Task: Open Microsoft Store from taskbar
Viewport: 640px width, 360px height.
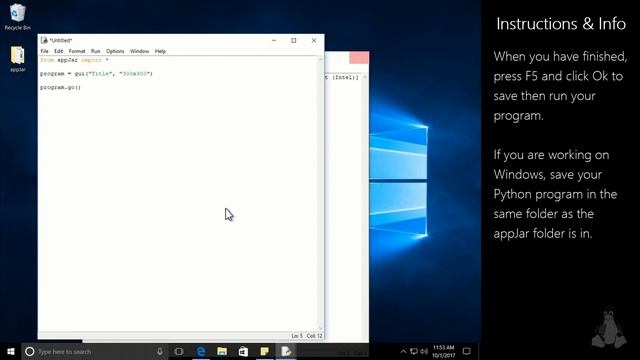Action: click(243, 351)
